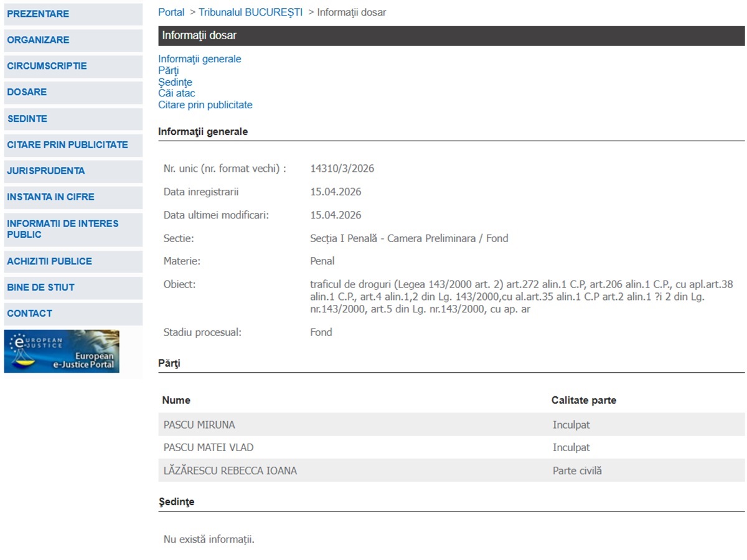The image size is (747, 560).
Task: Open the BINE DE STIUT sidebar item
Action: [73, 287]
